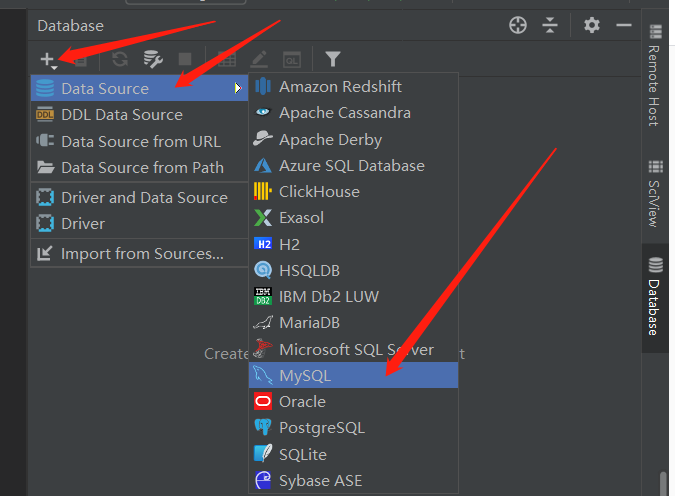Select the Database side tab

click(655, 297)
